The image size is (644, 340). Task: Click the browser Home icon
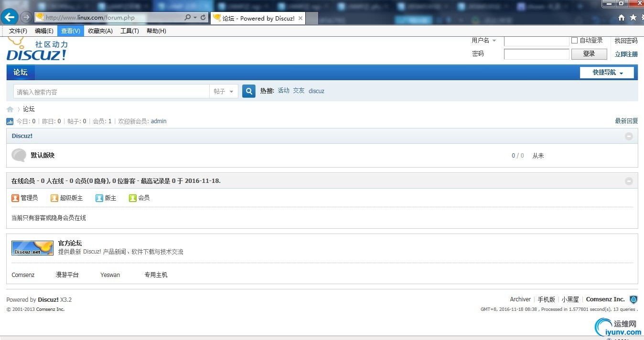(x=622, y=18)
